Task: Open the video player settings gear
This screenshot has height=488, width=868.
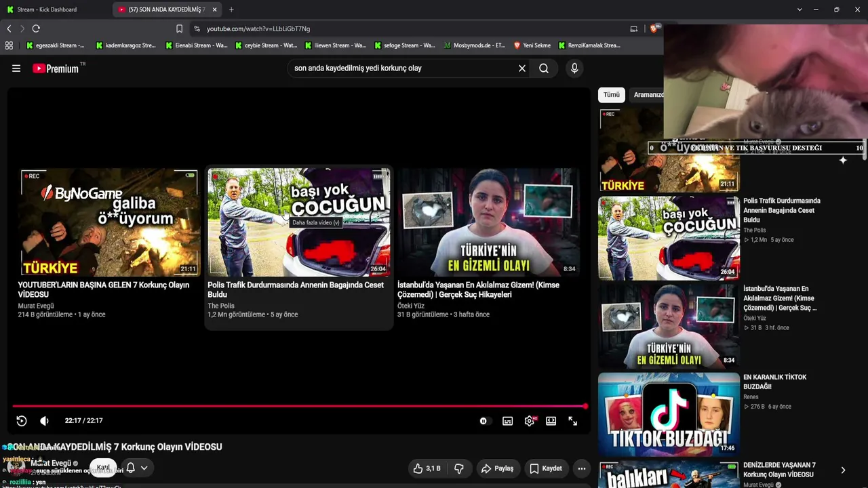Action: click(530, 421)
